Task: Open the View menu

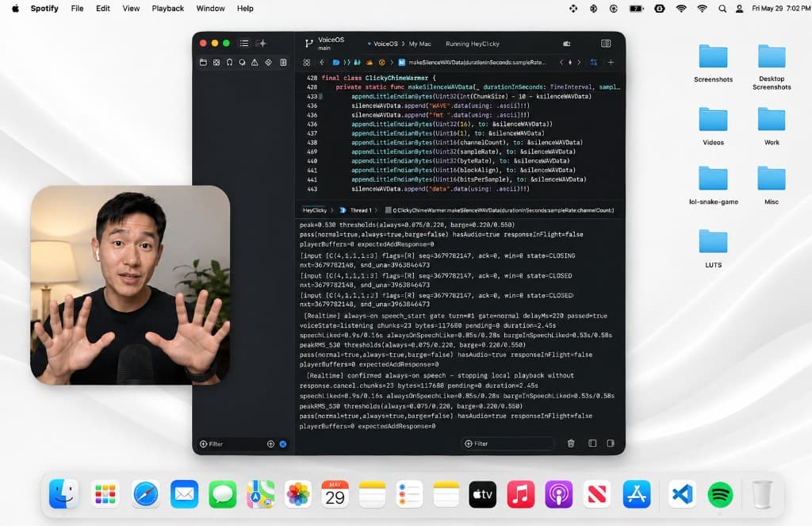Action: [131, 8]
